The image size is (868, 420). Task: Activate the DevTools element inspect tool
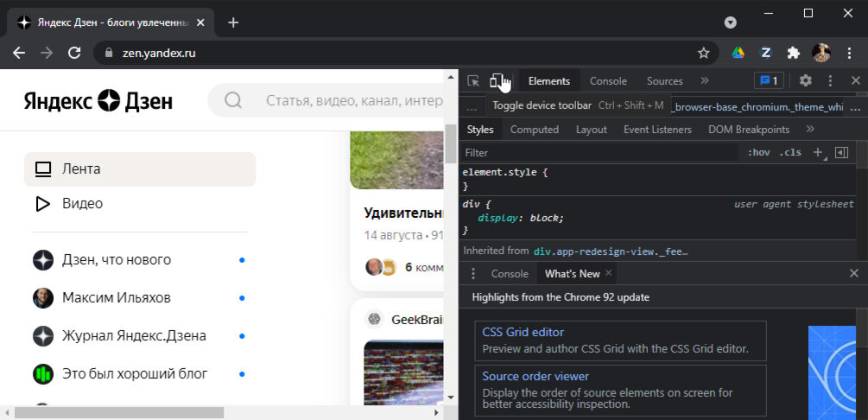point(473,81)
